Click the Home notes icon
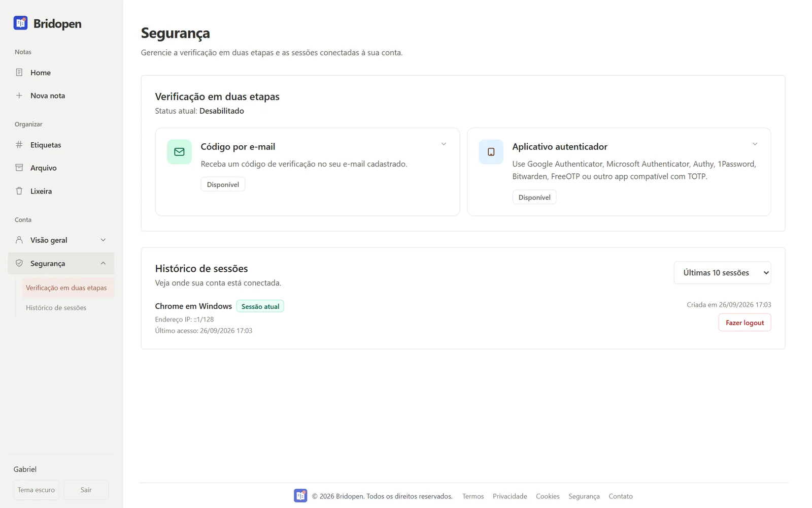Viewport: 812px width, 508px height. 19,73
